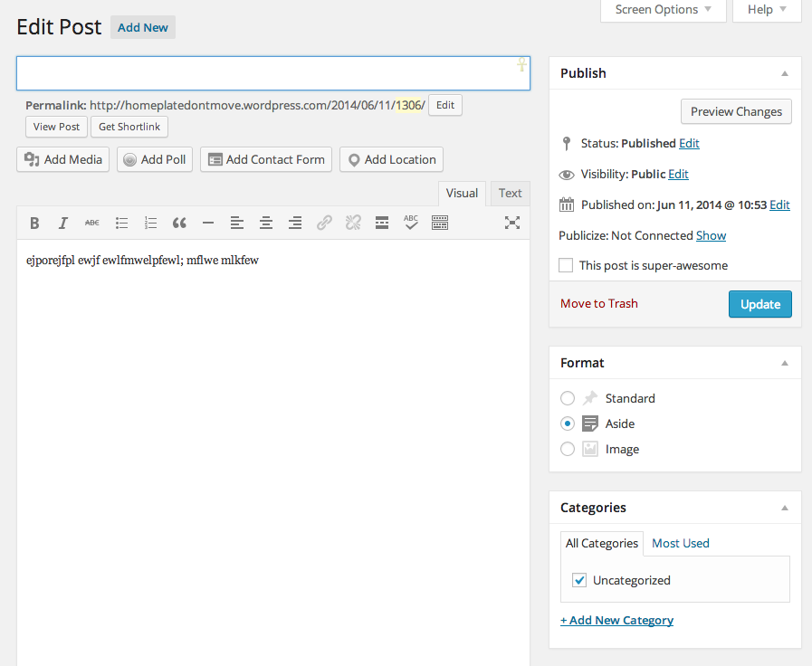
Task: Insert a bulleted list
Action: (121, 223)
